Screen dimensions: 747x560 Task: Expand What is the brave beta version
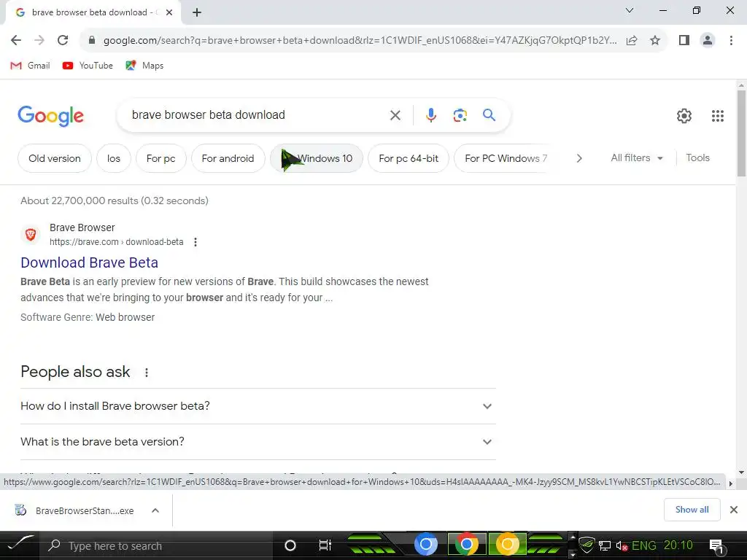[x=258, y=442]
